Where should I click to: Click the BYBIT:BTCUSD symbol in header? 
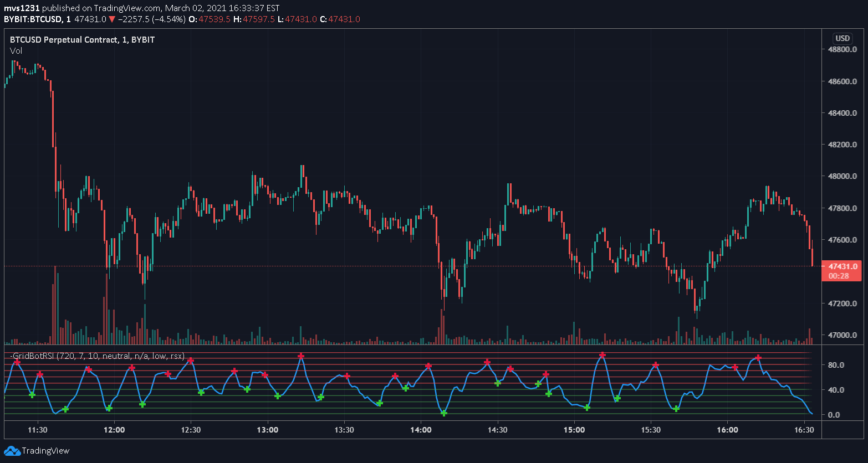point(31,19)
